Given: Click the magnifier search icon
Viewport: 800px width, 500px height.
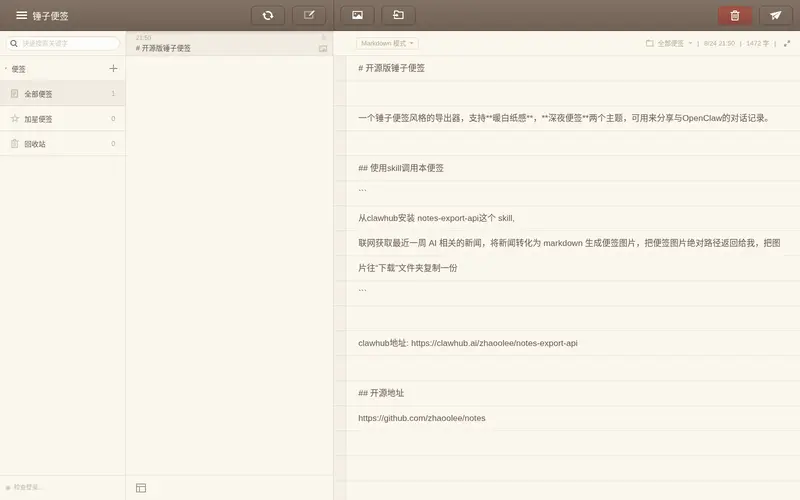Looking at the screenshot, I should point(14,43).
